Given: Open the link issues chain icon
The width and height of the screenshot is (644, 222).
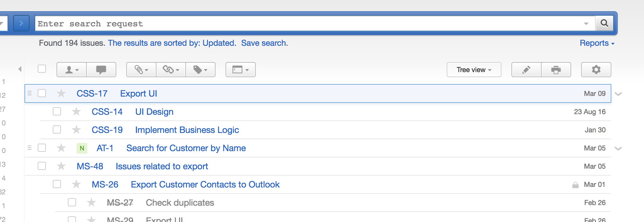Looking at the screenshot, I should coord(171,70).
